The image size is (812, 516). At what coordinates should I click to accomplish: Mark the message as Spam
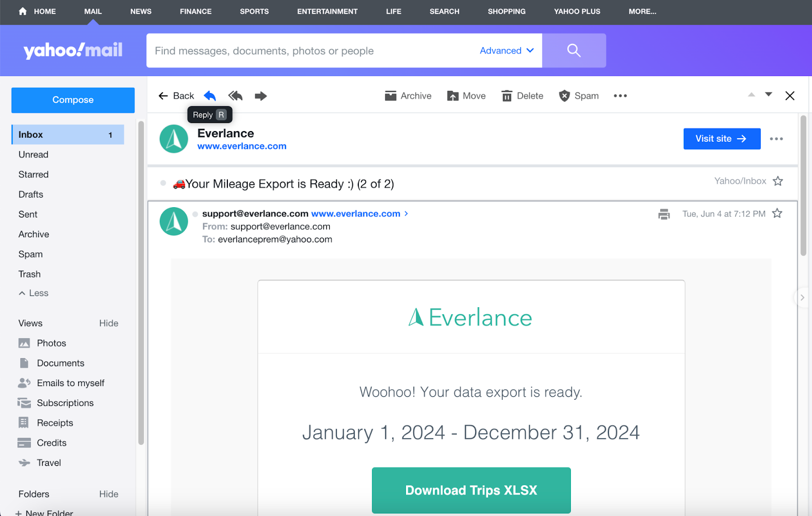point(579,96)
